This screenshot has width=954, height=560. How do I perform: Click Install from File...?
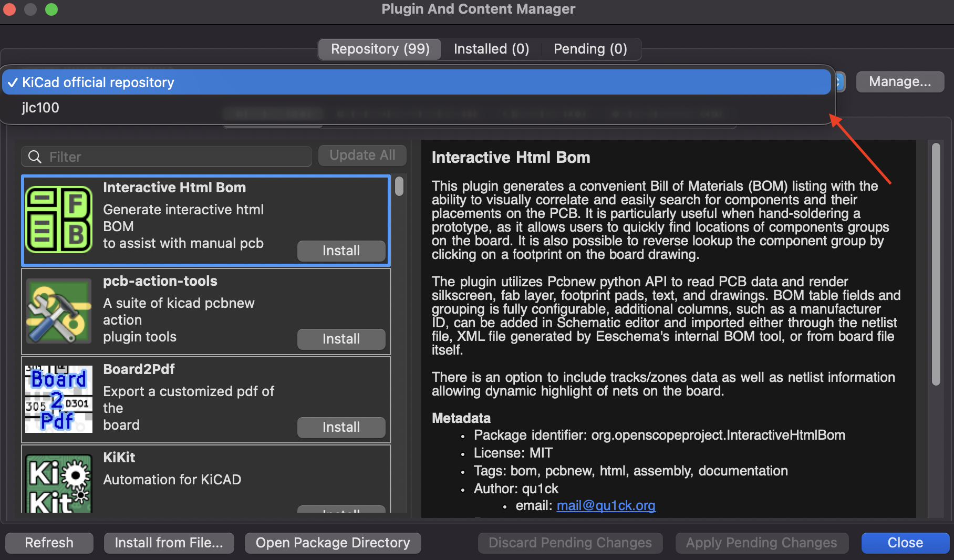tap(169, 543)
